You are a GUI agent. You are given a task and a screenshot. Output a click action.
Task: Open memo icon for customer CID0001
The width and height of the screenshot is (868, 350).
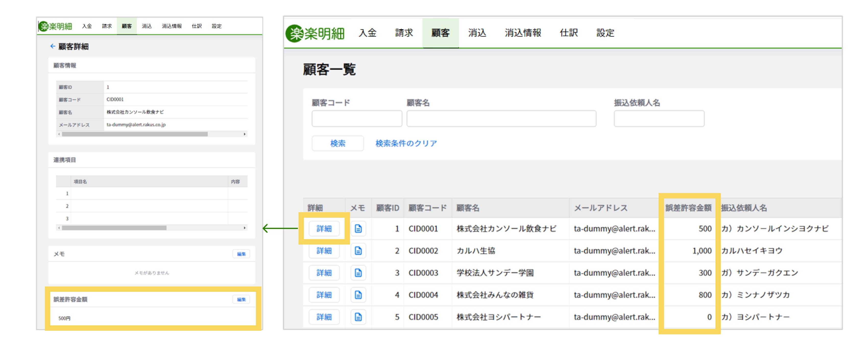(358, 229)
